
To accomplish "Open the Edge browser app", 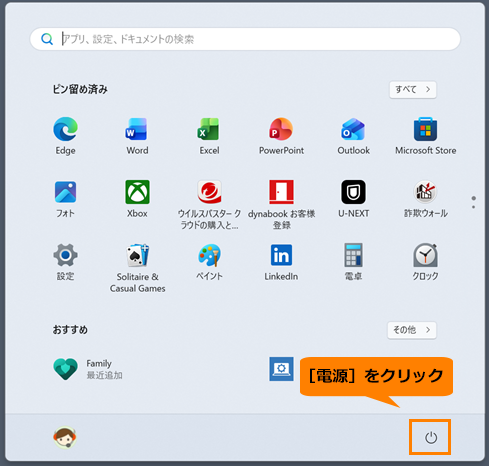I will pyautogui.click(x=65, y=136).
